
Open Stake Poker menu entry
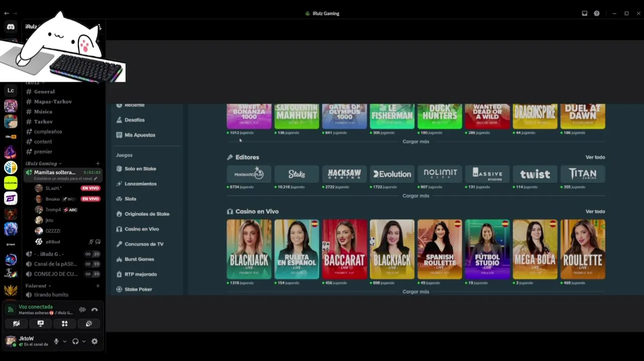click(138, 289)
